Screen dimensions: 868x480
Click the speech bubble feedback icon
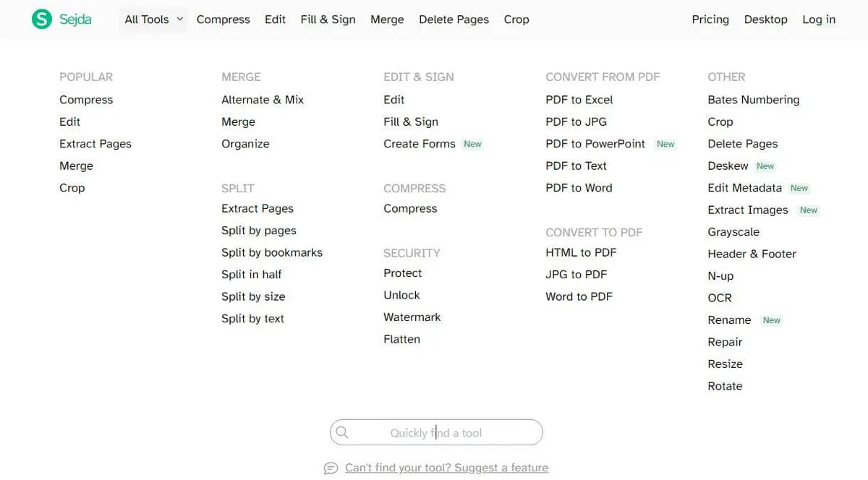coord(331,468)
